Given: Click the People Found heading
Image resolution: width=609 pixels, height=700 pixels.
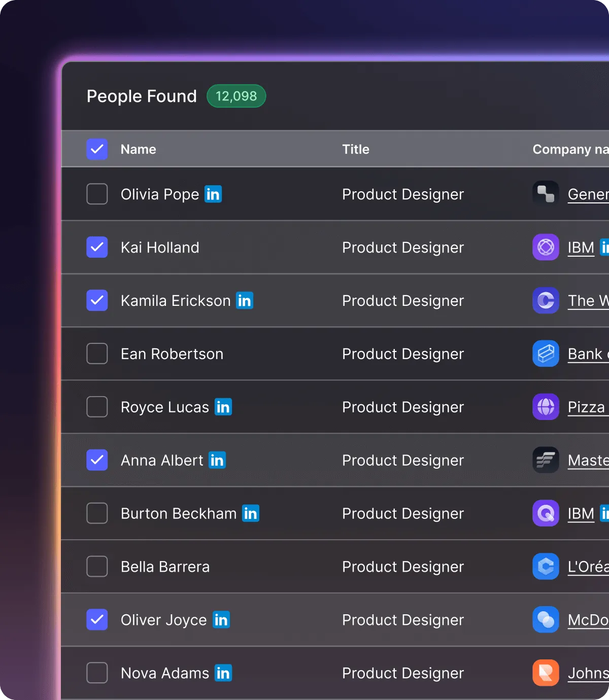Looking at the screenshot, I should [142, 96].
